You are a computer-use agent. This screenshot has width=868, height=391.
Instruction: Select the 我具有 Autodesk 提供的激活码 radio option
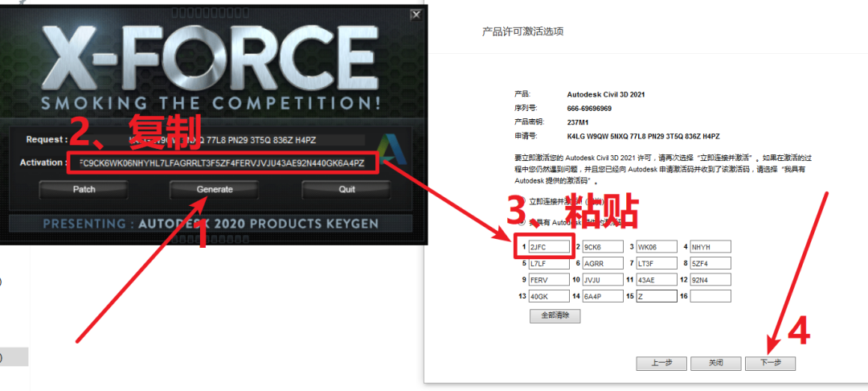click(x=522, y=222)
